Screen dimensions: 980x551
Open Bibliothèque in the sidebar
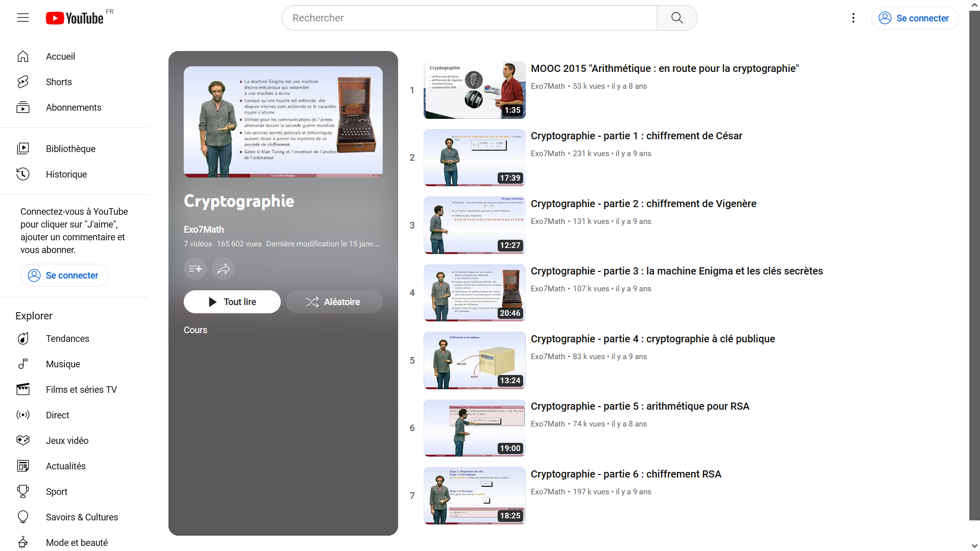(74, 148)
